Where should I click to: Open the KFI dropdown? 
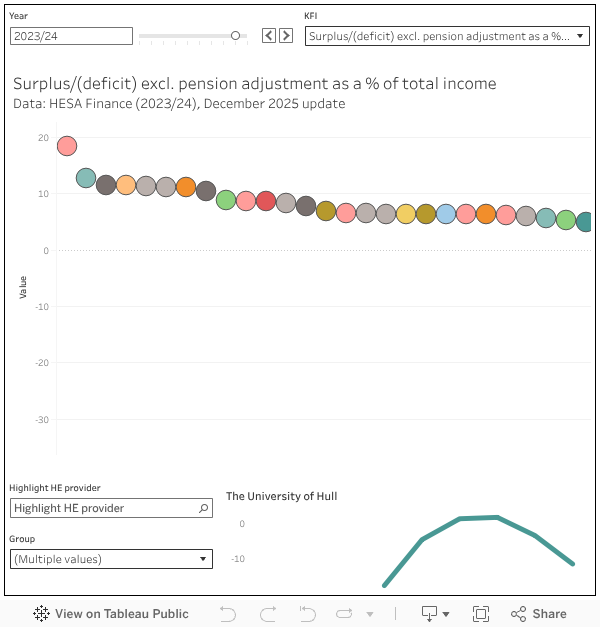447,36
